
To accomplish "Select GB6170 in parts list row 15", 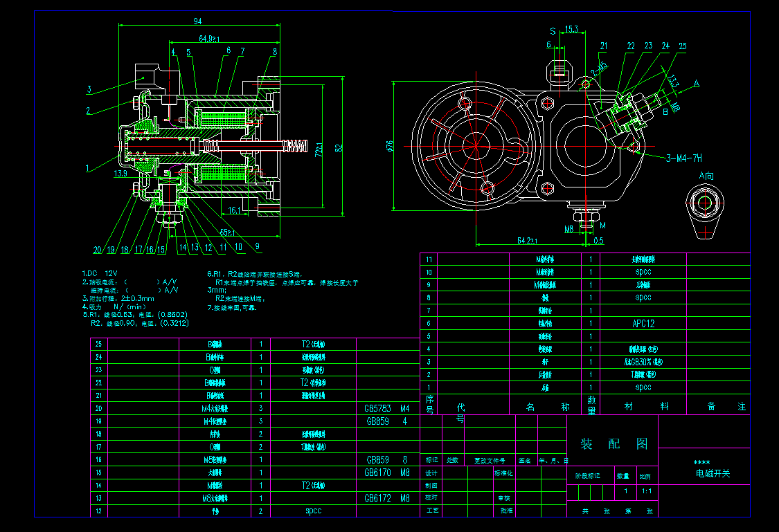I will 377,473.
